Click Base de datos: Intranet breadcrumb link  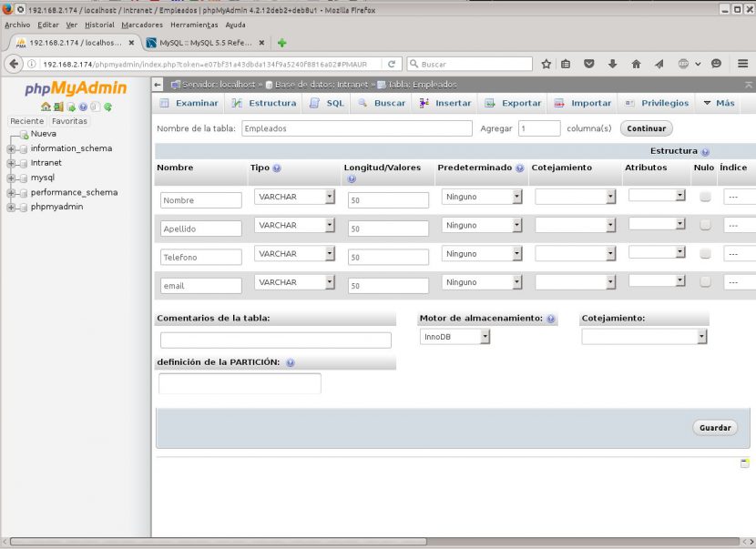pos(322,85)
